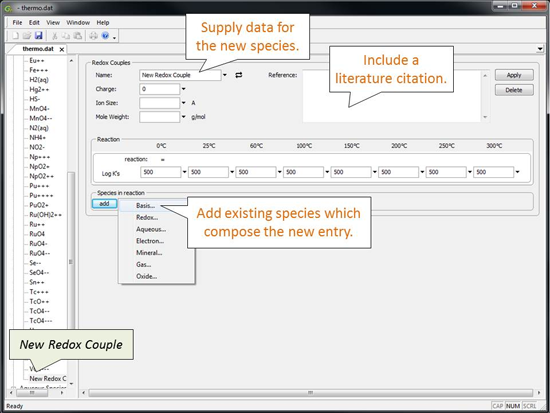Image resolution: width=550 pixels, height=413 pixels.
Task: Click the Copy toolbar icon
Action: (x=66, y=35)
